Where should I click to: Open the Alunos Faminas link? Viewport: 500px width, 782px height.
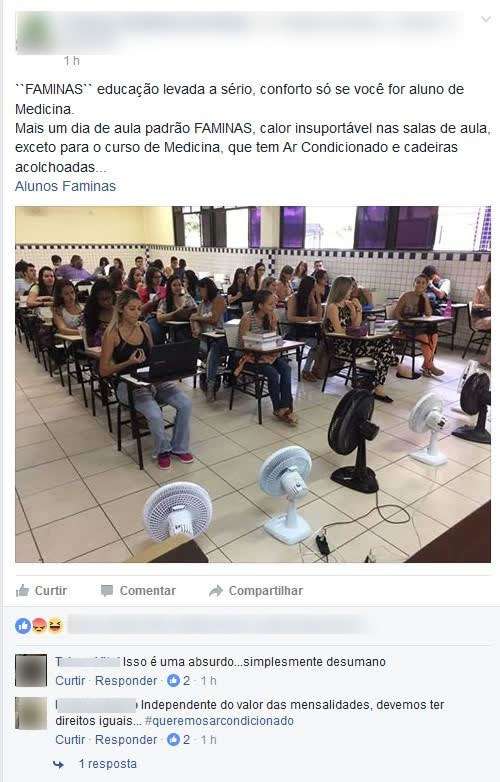[x=65, y=186]
